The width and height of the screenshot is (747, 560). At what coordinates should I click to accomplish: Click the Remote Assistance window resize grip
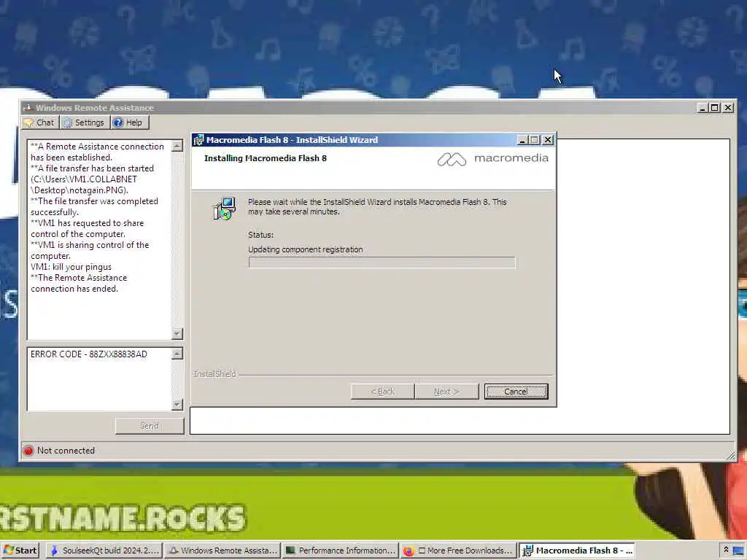coord(730,456)
